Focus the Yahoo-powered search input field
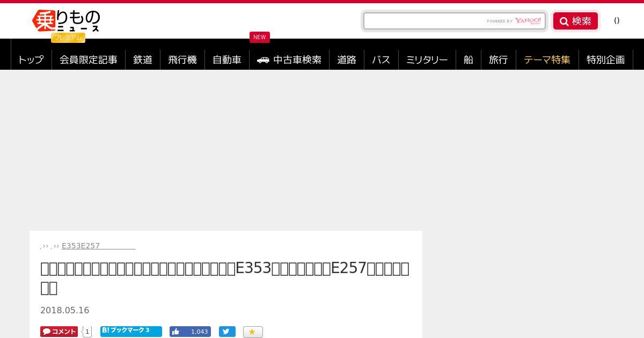Viewport: 644px width, 338px height. coord(454,21)
